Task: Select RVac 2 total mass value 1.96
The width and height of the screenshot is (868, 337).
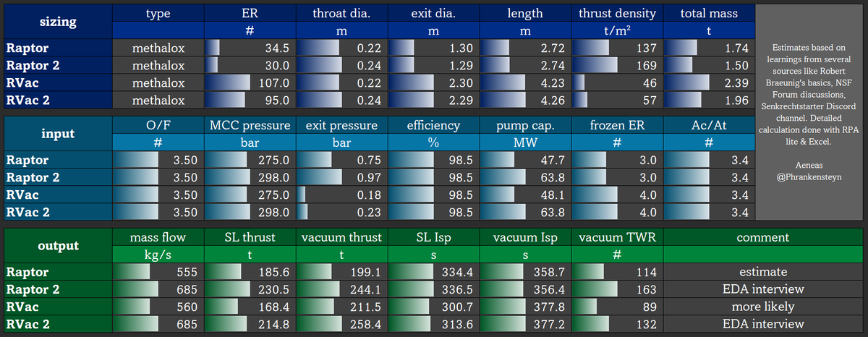Action: tap(708, 100)
